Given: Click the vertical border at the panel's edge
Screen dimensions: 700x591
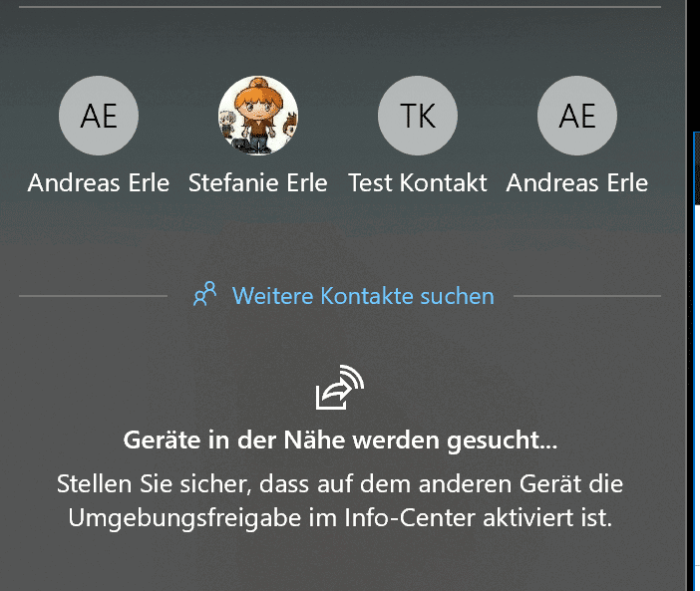Looking at the screenshot, I should [686, 295].
